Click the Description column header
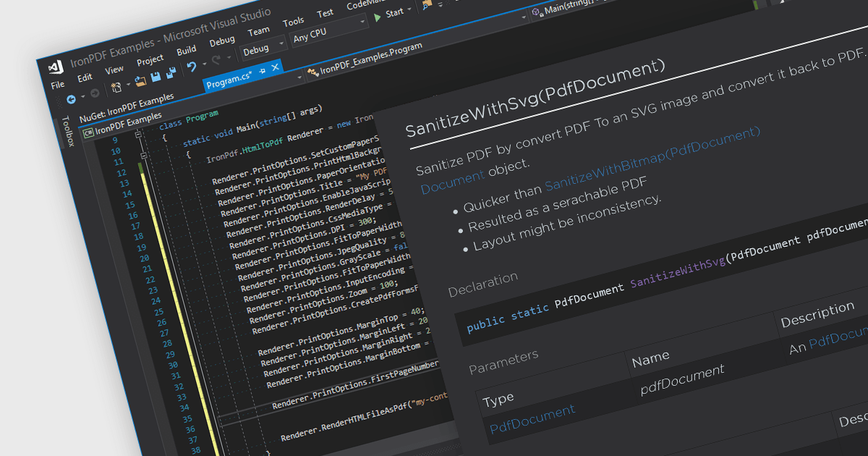The height and width of the screenshot is (456, 868). 817,316
